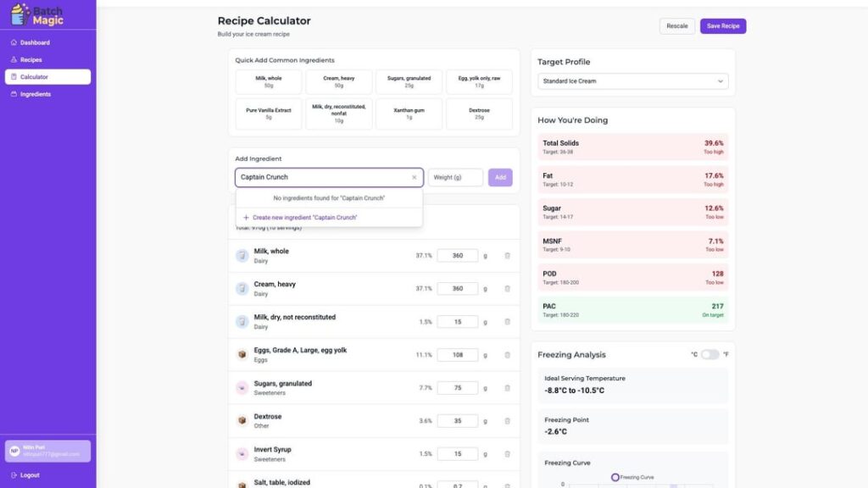Delete Invert Syrup from the recipe
Screen dimensions: 868x488
507,452
